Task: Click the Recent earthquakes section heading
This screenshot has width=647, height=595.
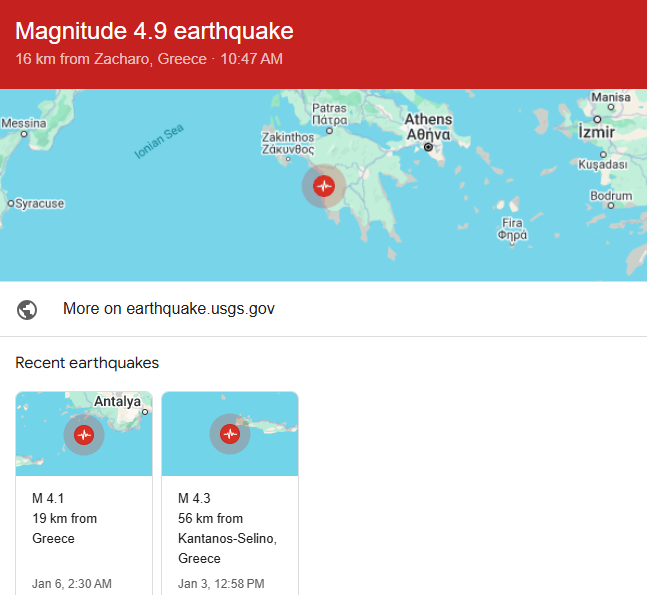Action: point(87,363)
